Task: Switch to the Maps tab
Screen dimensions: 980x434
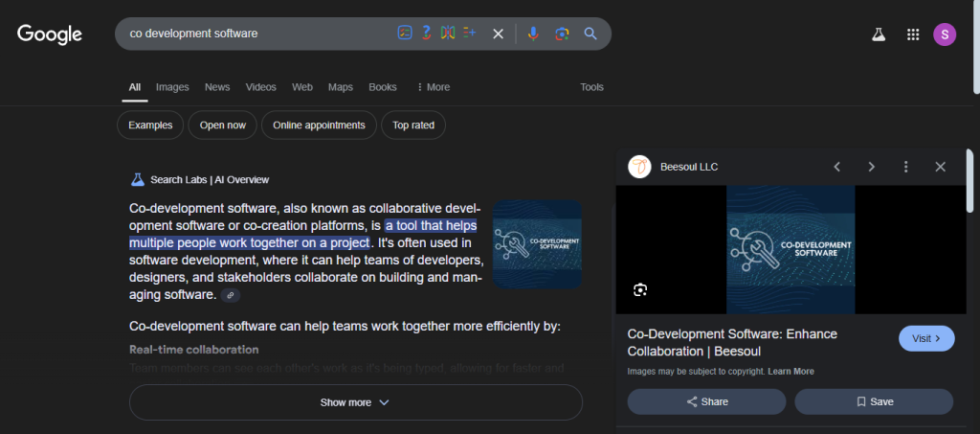Action: [341, 87]
